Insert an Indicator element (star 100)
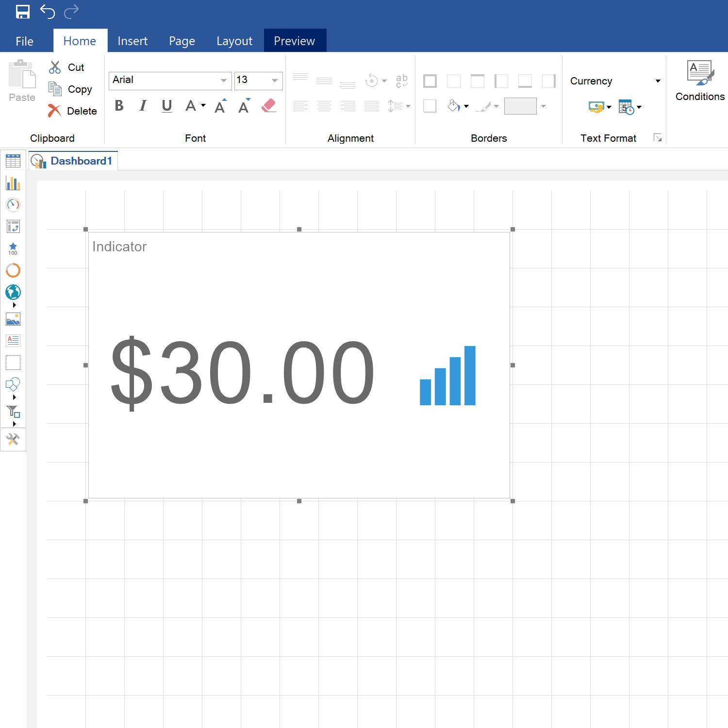Viewport: 728px width, 728px height. tap(13, 248)
